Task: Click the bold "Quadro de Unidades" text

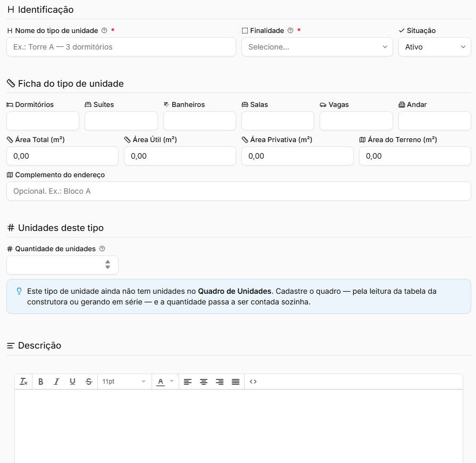Action: click(235, 291)
